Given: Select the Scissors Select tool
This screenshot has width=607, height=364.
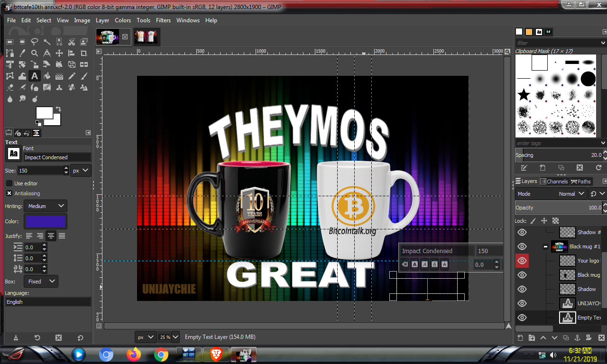Looking at the screenshot, I should [x=72, y=42].
